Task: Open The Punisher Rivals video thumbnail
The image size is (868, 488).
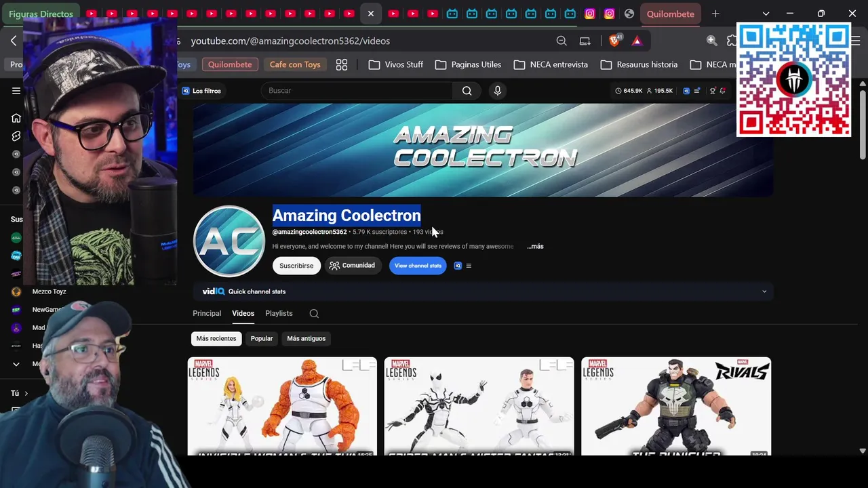Action: click(x=676, y=406)
